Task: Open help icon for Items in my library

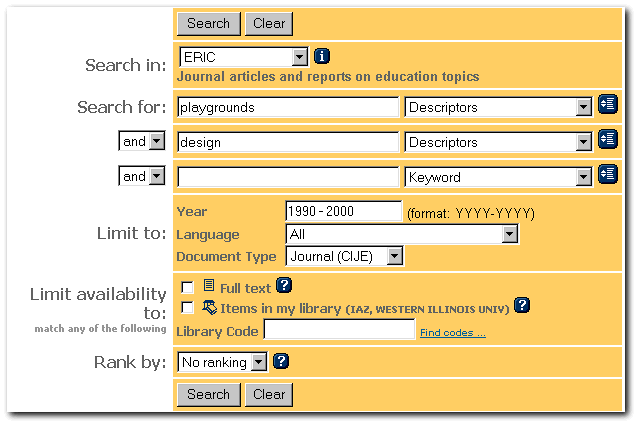Action: pyautogui.click(x=521, y=306)
